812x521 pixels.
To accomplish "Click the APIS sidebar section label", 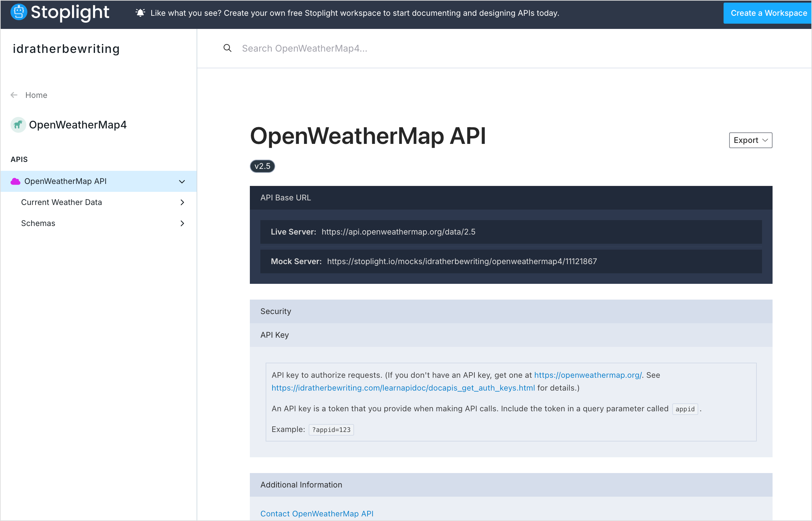I will 19,159.
